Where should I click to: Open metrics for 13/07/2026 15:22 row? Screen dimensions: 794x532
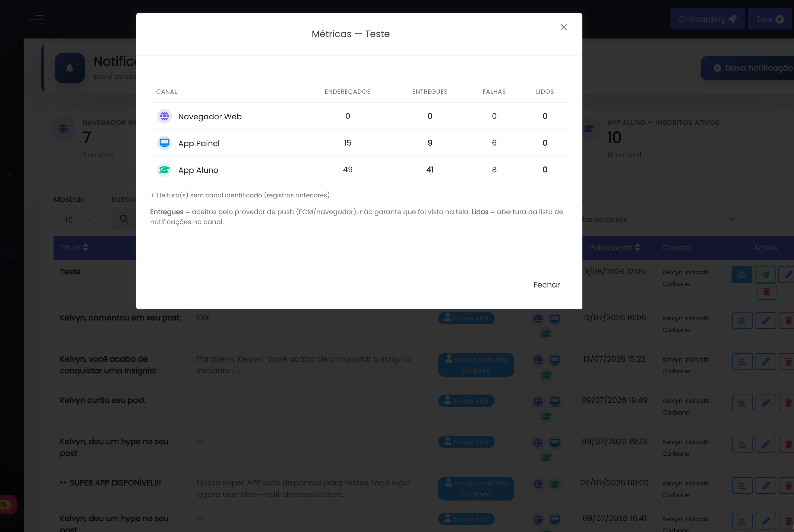(x=742, y=362)
